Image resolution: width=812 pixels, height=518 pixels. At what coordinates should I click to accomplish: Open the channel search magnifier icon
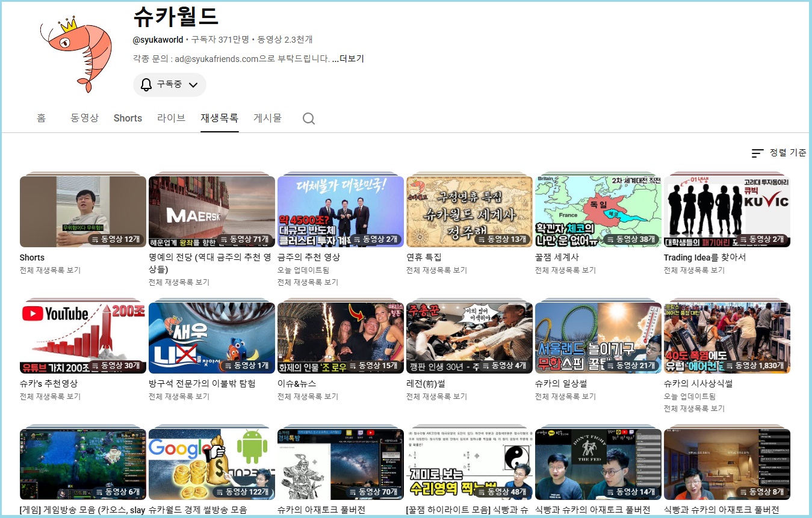click(x=309, y=119)
